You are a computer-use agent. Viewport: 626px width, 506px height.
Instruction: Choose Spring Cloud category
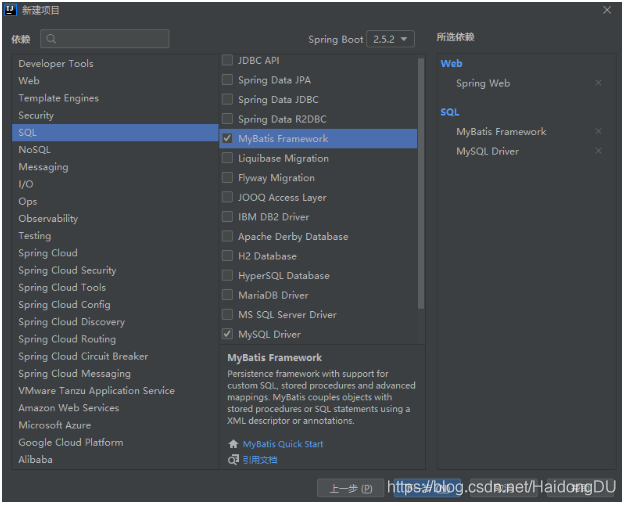pos(115,253)
